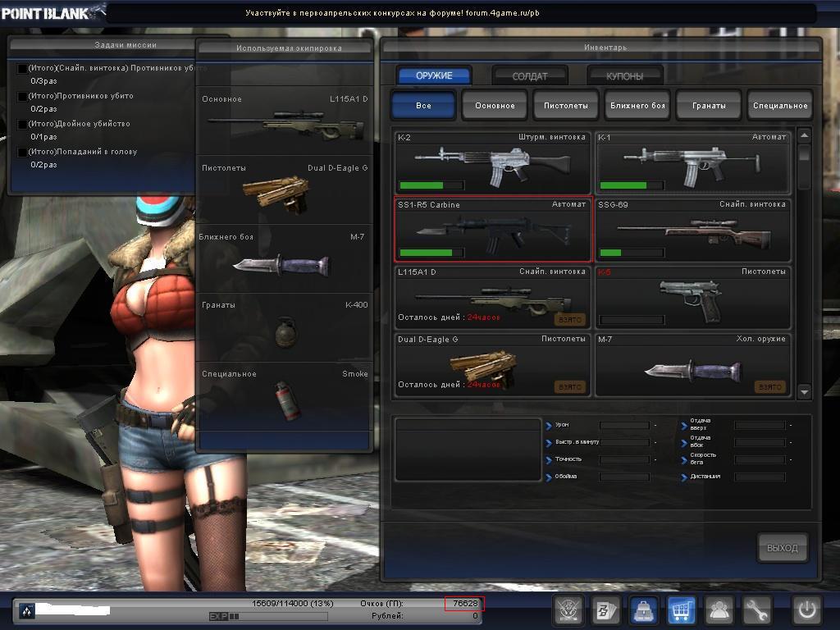The image size is (840, 630).
Task: Open the settings wrench icon
Action: point(756,610)
